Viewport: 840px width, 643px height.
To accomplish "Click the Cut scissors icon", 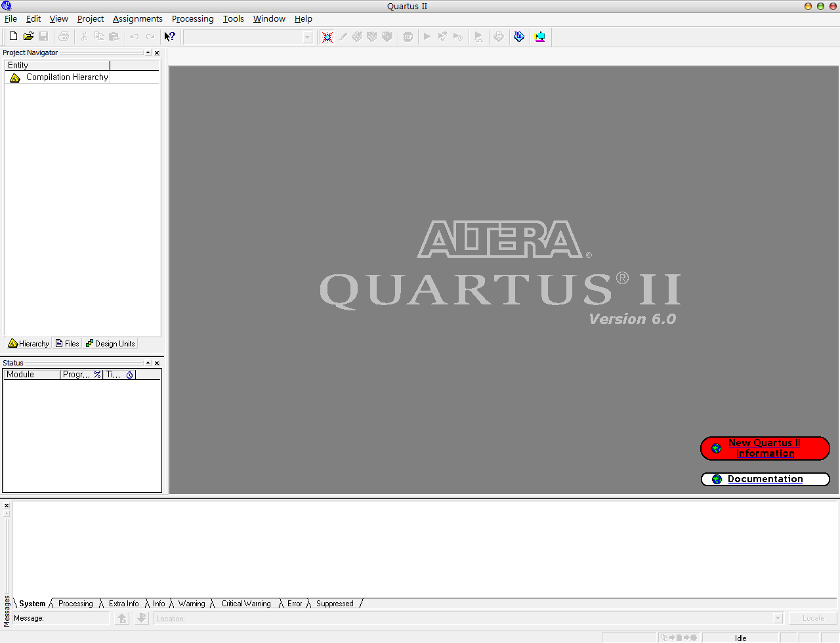I will pyautogui.click(x=84, y=37).
